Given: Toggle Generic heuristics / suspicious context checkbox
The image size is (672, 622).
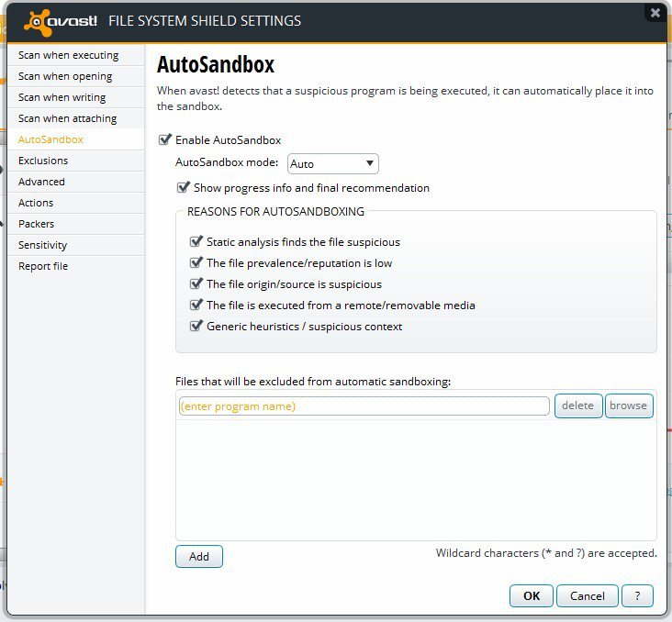Looking at the screenshot, I should (196, 326).
